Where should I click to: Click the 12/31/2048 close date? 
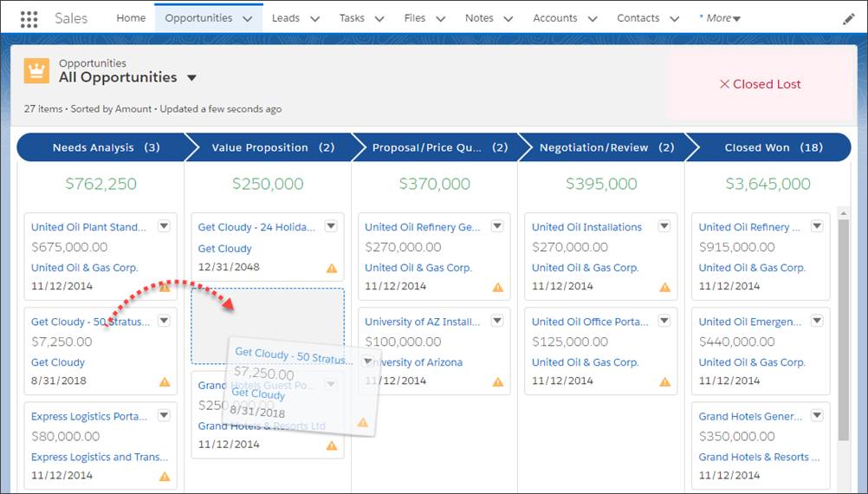[x=229, y=267]
